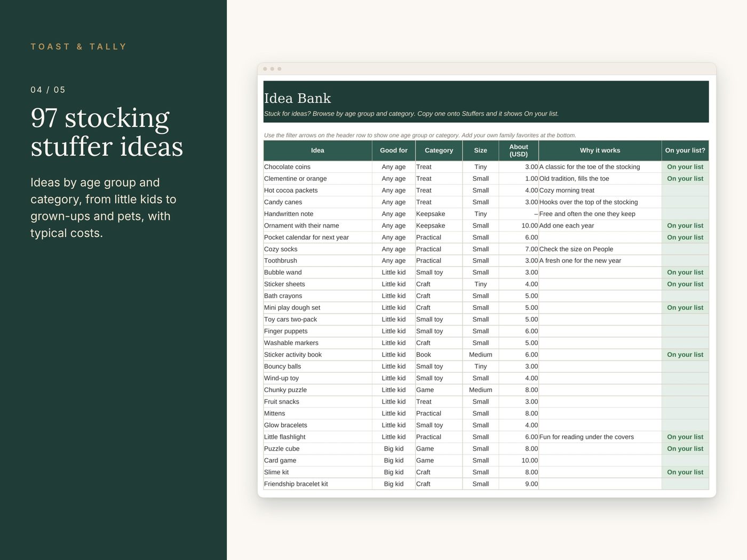Viewport: 747px width, 560px height.
Task: Click the Good for column header
Action: click(x=394, y=150)
